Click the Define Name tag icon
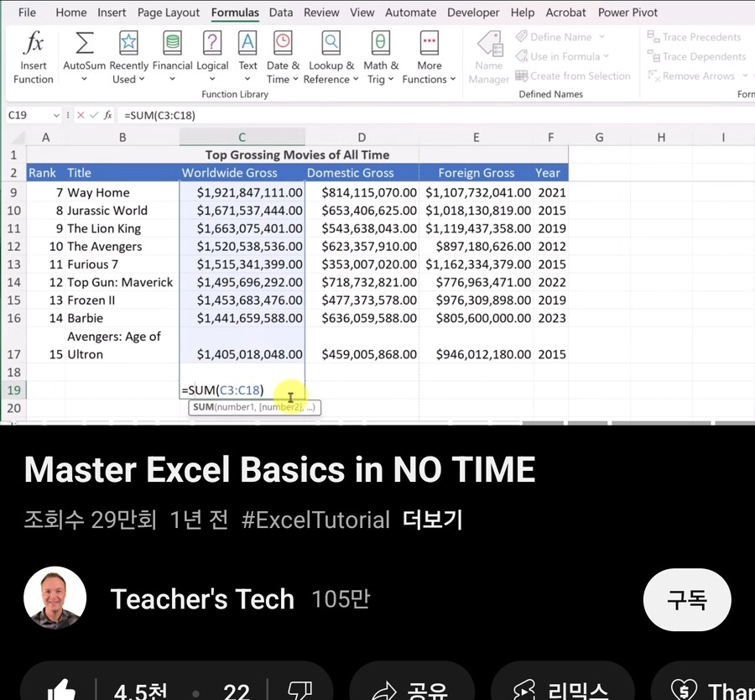 click(522, 37)
